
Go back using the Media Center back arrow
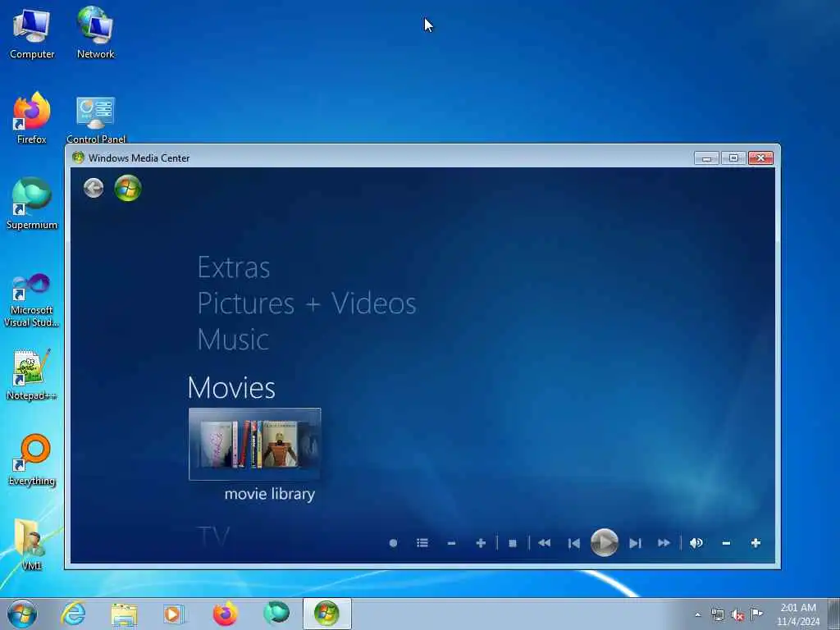point(94,188)
